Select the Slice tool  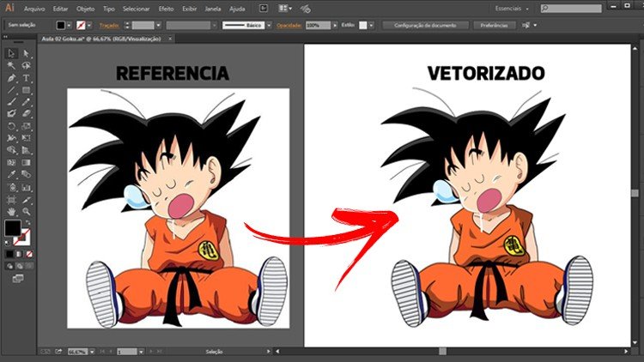tap(26, 200)
